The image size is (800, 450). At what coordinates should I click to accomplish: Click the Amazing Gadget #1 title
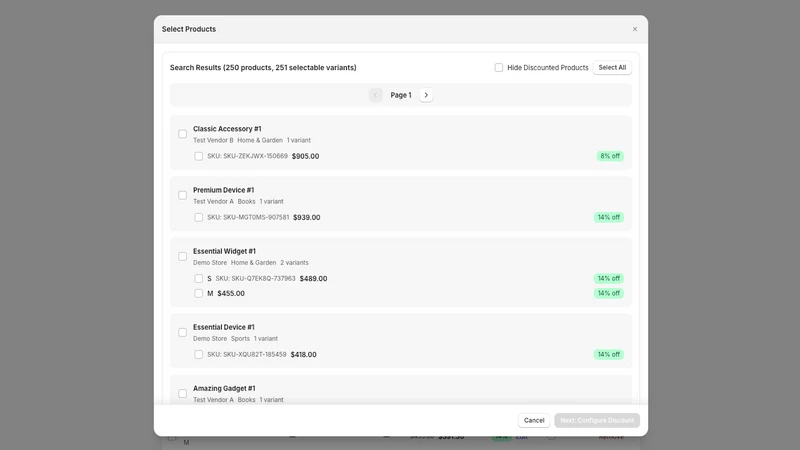pyautogui.click(x=224, y=388)
